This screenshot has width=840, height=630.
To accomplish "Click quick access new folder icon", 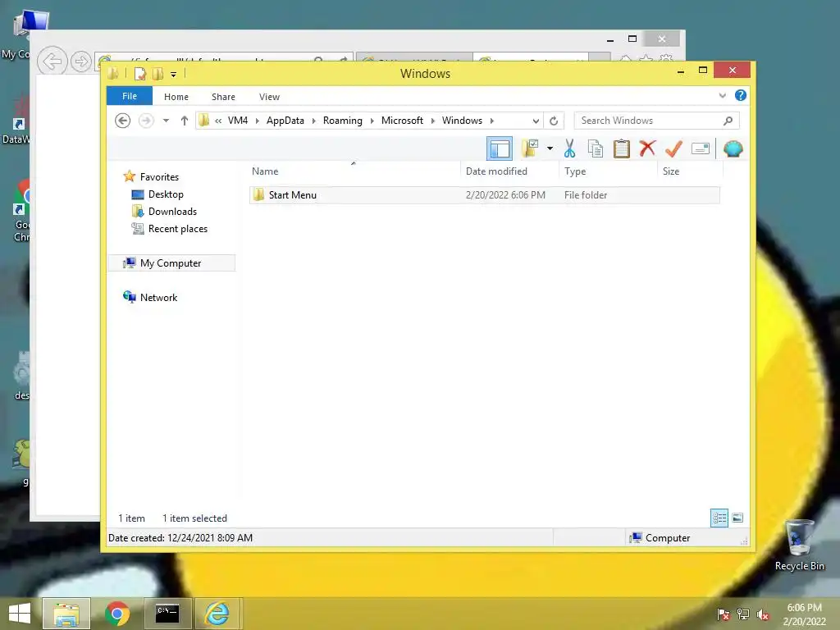I will [157, 73].
